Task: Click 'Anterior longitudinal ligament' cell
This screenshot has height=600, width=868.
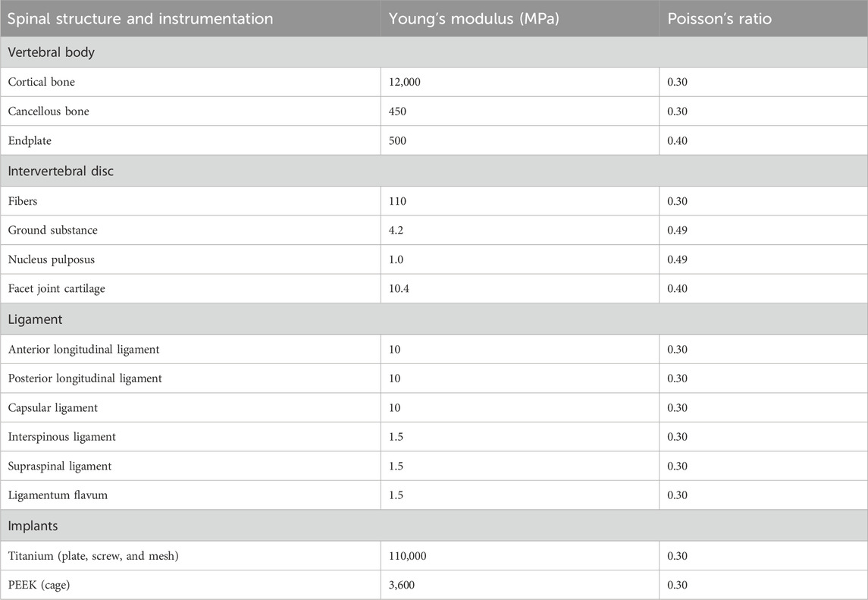Action: tap(83, 350)
